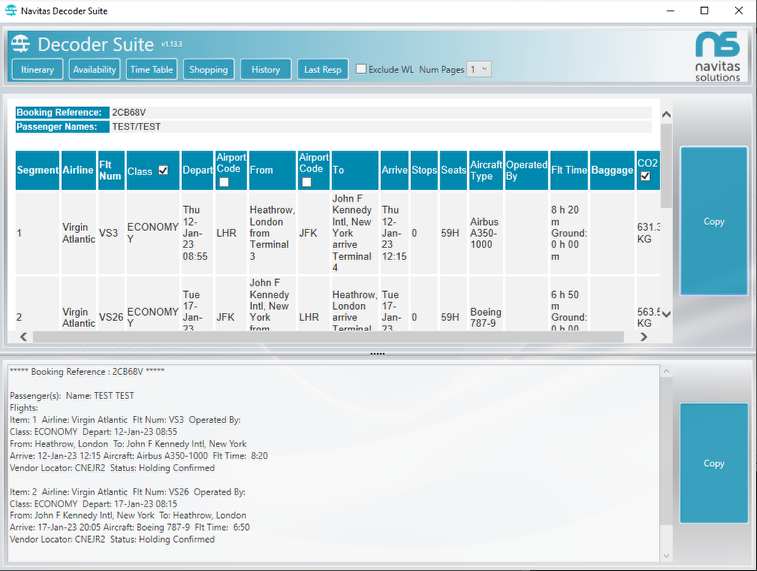Click the Stops column header
Image resolution: width=757 pixels, height=571 pixels.
click(424, 170)
